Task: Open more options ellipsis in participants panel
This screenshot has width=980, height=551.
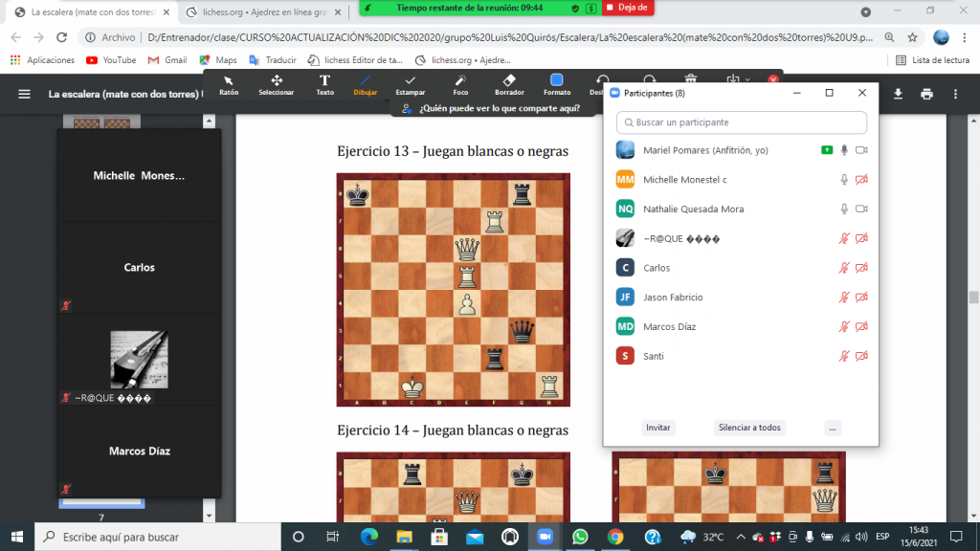Action: [x=832, y=428]
